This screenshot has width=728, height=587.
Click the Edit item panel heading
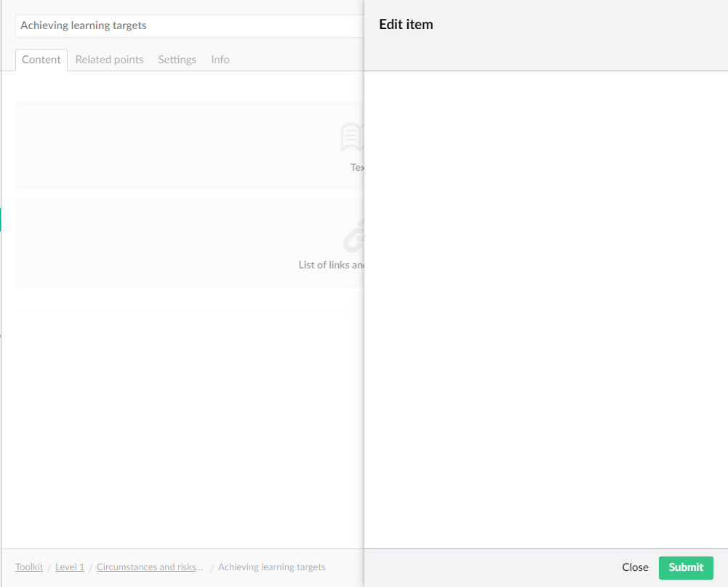pyautogui.click(x=406, y=25)
